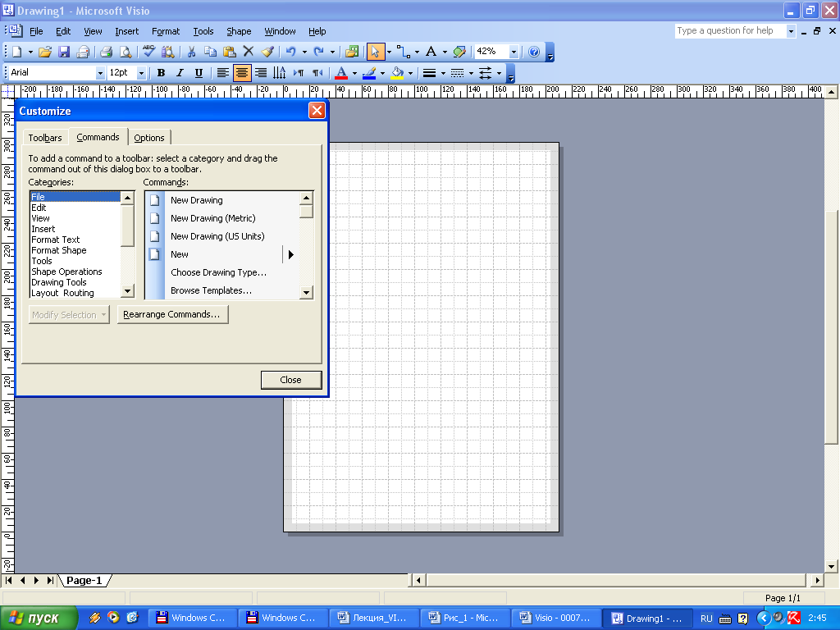Click the Categories list scroll down arrow
Viewport: 840px width, 630px height.
pyautogui.click(x=127, y=291)
